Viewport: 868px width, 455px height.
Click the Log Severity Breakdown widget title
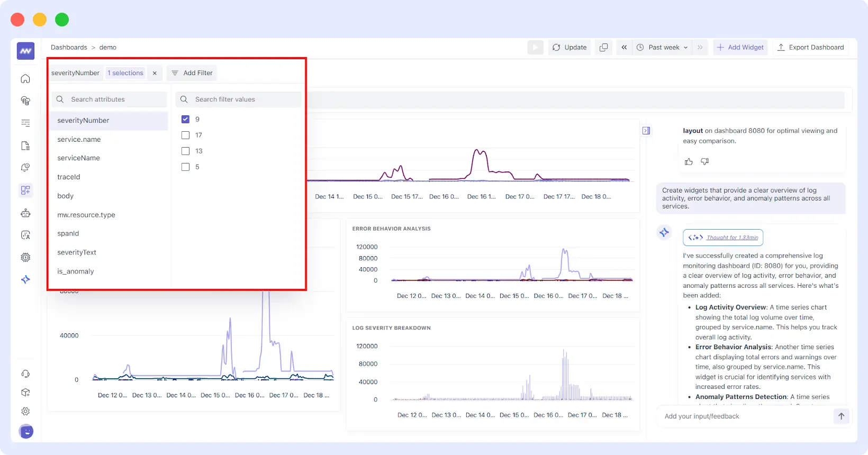point(392,328)
